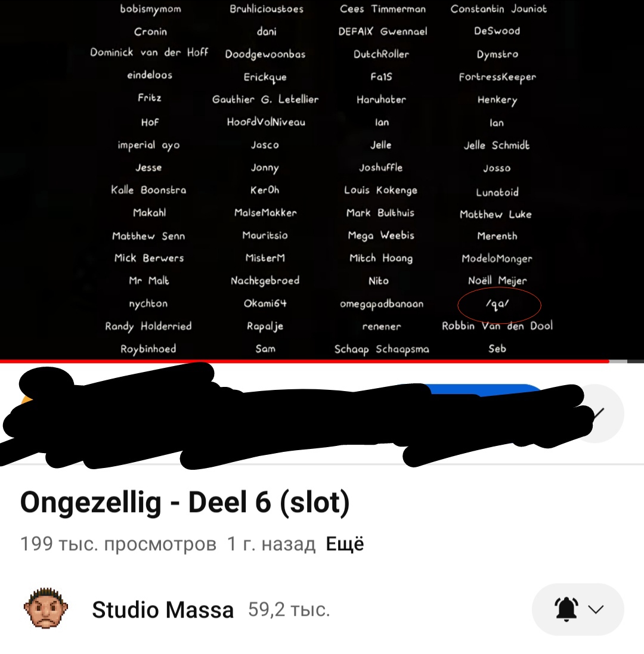Click the video title Ongezellig - Deel 6 (slot)

tap(185, 502)
